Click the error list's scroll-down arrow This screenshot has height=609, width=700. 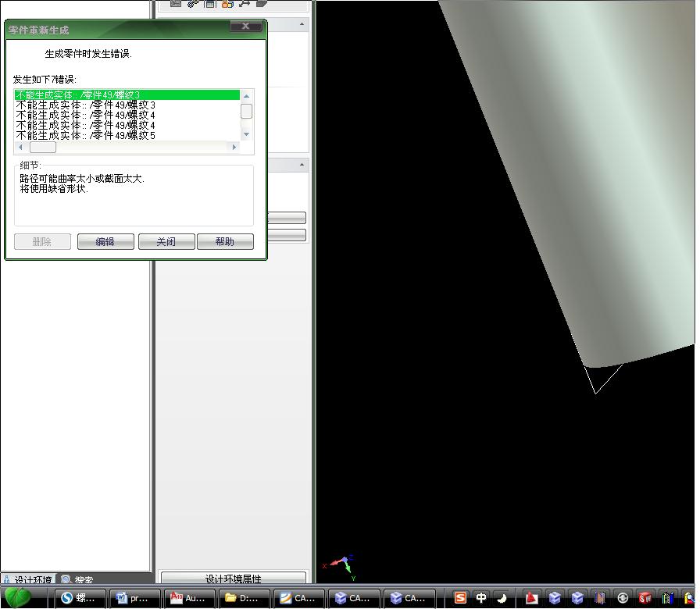point(246,134)
